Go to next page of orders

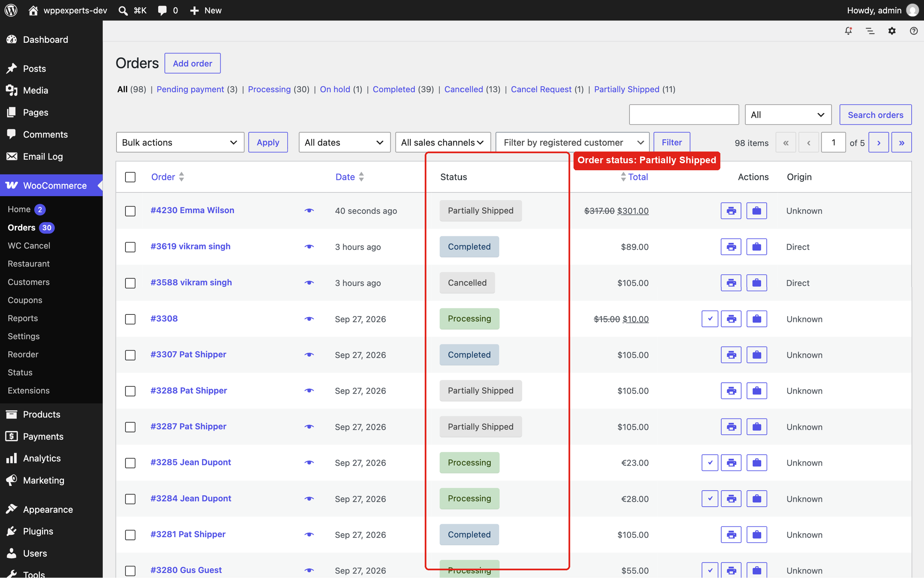tap(878, 142)
